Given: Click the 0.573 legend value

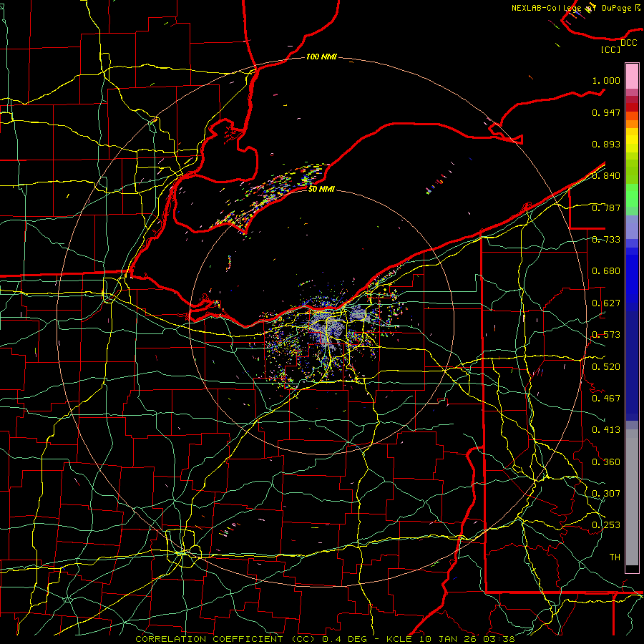Looking at the screenshot, I should (606, 335).
